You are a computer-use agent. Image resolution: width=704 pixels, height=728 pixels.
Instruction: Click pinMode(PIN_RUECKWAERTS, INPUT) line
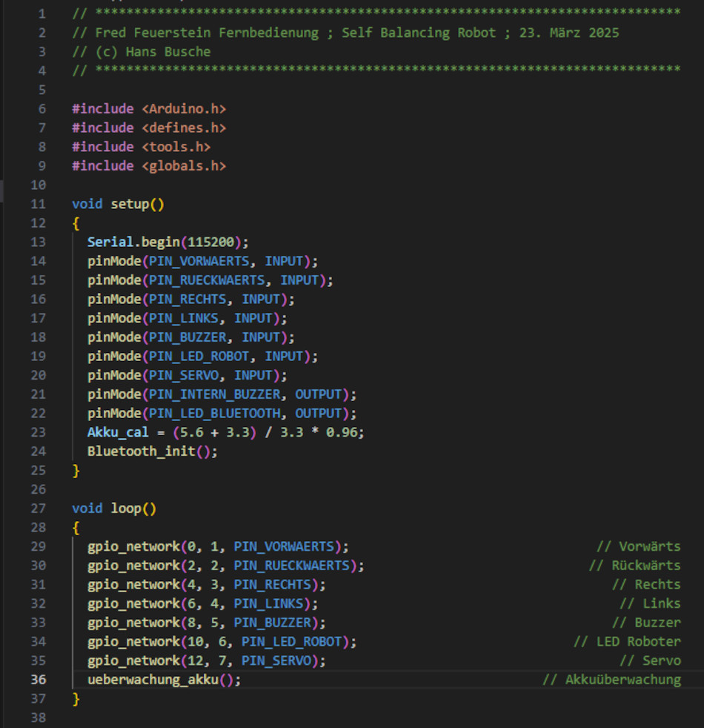[210, 280]
